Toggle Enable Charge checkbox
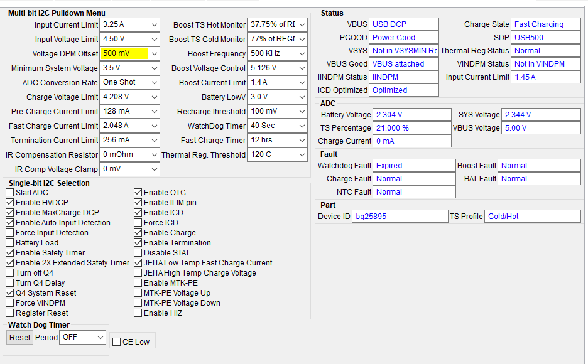The height and width of the screenshot is (364, 588). (138, 233)
